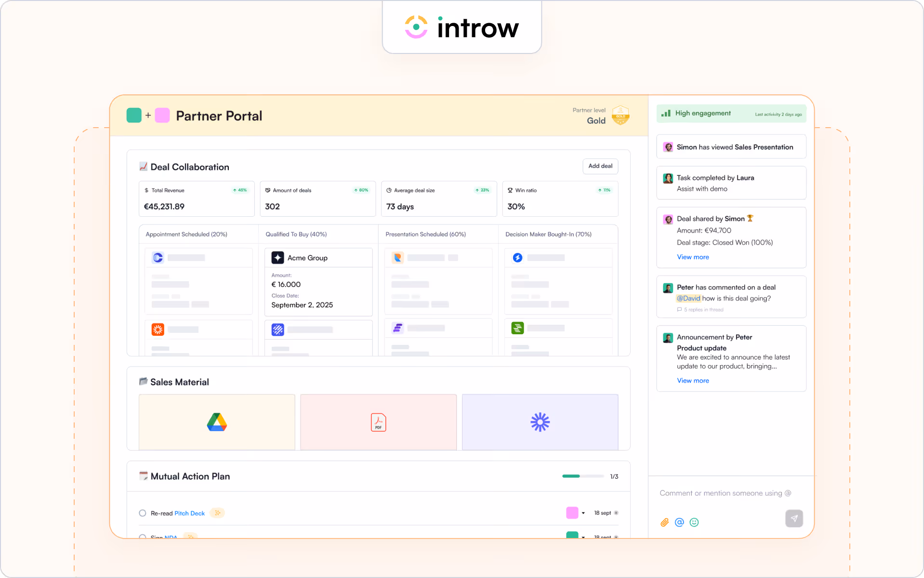Select the Appointment Scheduled (20%) column header

point(186,235)
